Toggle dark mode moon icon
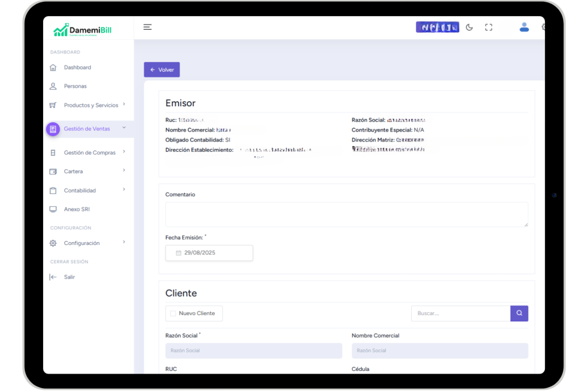This screenshot has width=588, height=392. coord(469,27)
